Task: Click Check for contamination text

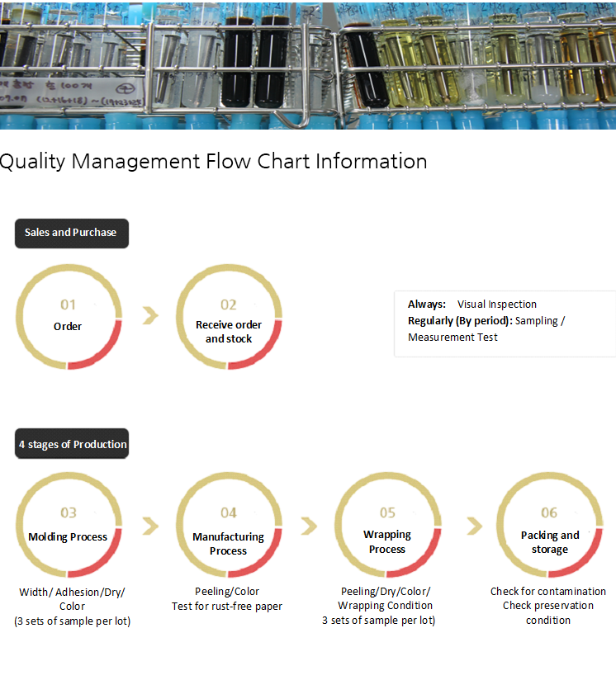Action: (548, 592)
